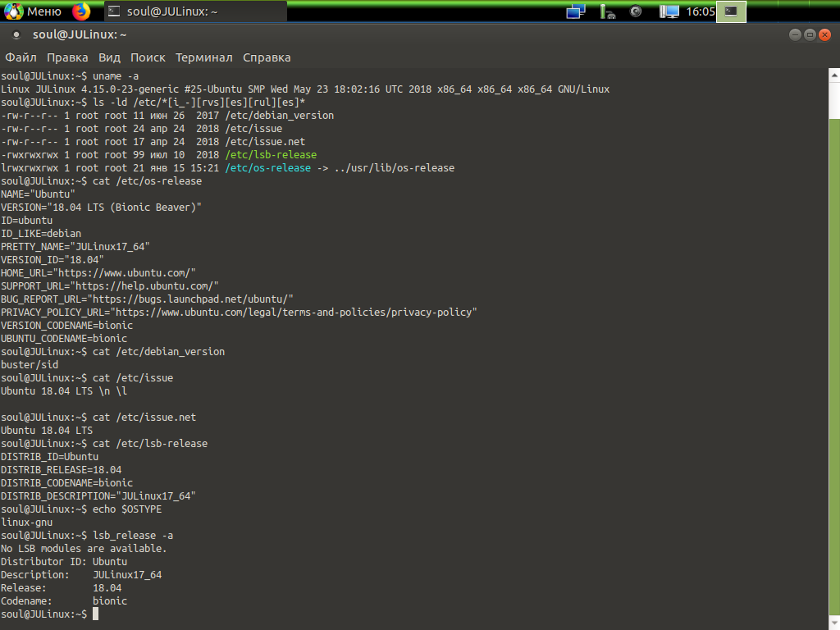This screenshot has height=630, width=840.
Task: Click the 'VERSION_ID="18.04"' line
Action: [52, 260]
